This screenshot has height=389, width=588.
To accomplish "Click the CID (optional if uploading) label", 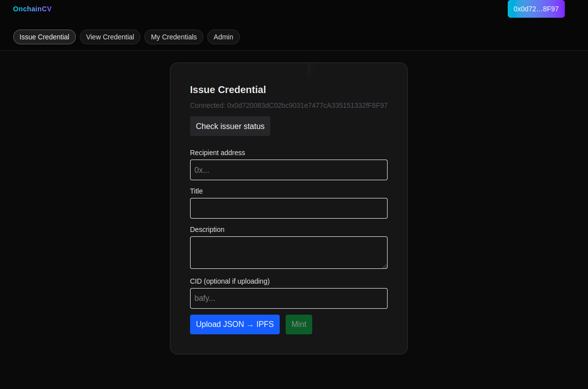I will click(x=230, y=281).
